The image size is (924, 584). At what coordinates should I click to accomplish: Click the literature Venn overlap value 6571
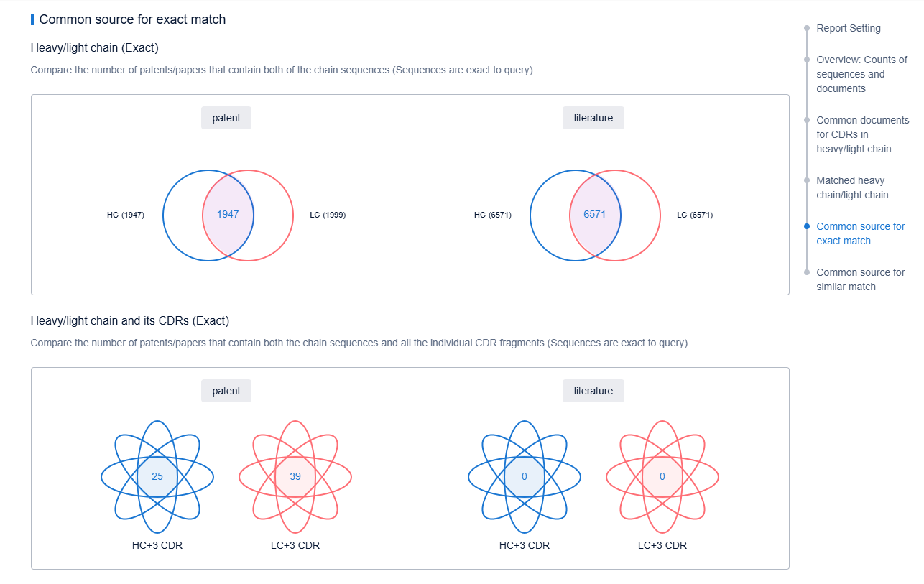point(595,215)
